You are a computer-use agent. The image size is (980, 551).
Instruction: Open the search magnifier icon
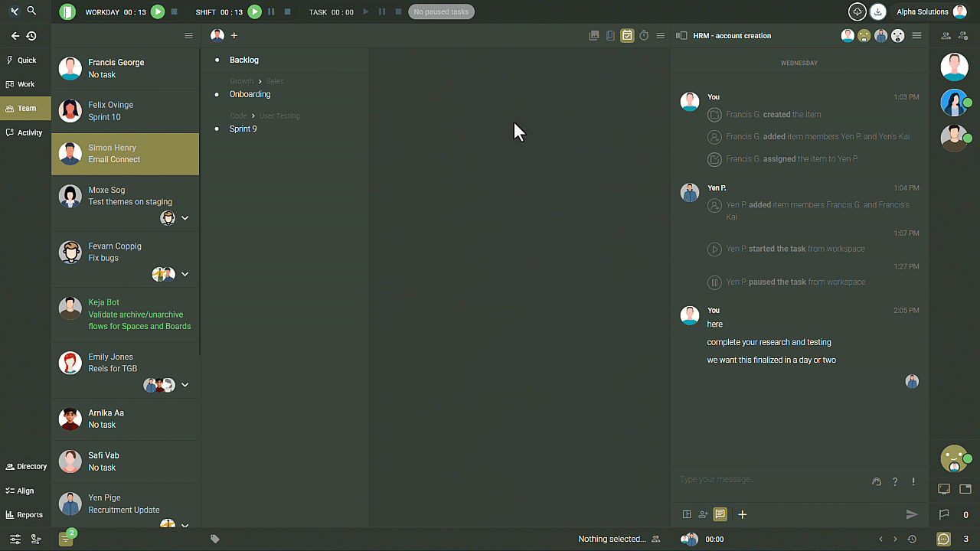pyautogui.click(x=31, y=11)
